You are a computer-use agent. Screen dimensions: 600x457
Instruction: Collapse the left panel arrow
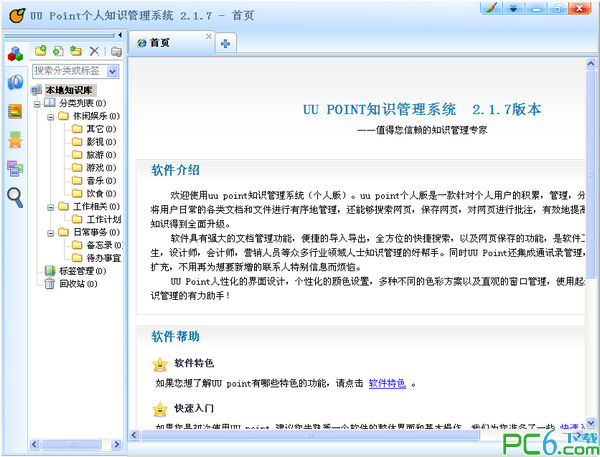point(120,35)
